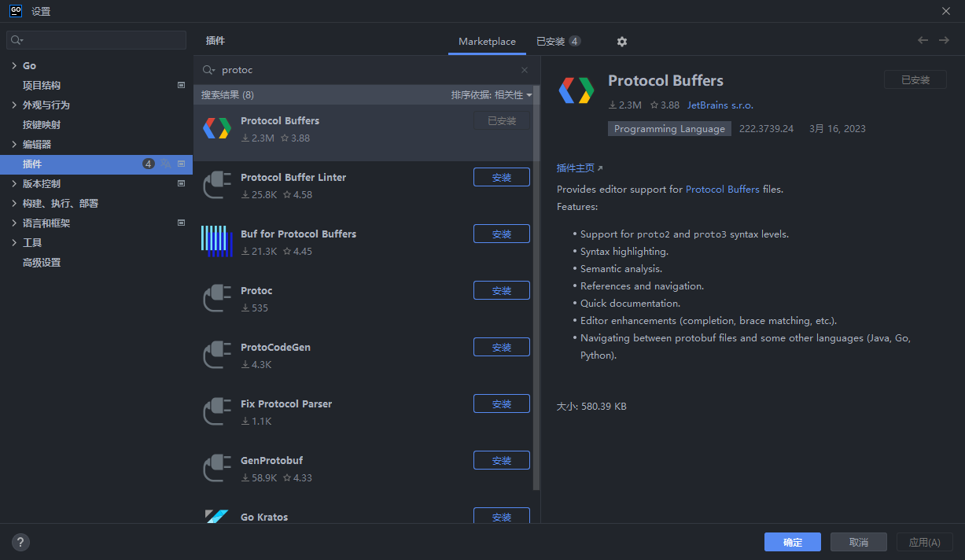Viewport: 965px width, 560px height.
Task: Expand the 外观与行为 settings node
Action: [14, 105]
